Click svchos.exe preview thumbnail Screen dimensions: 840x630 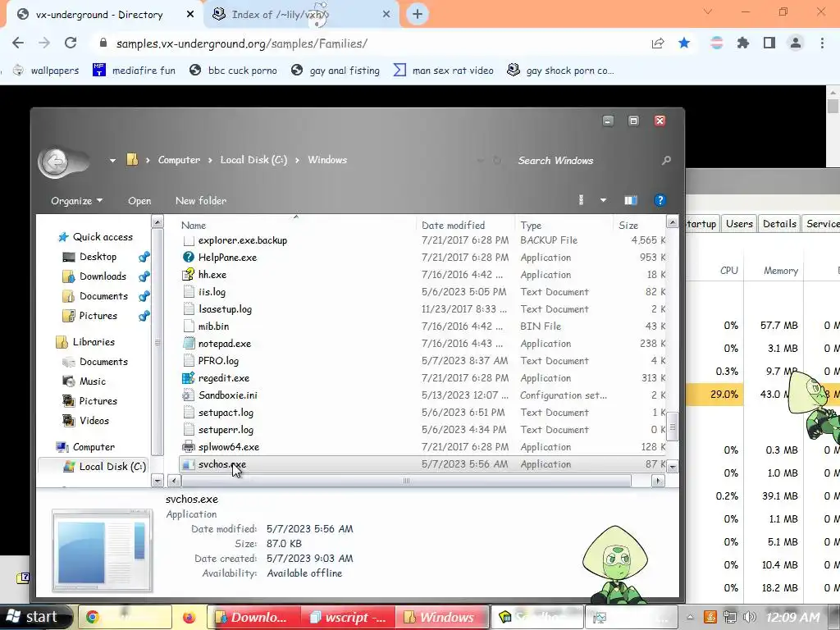point(103,550)
